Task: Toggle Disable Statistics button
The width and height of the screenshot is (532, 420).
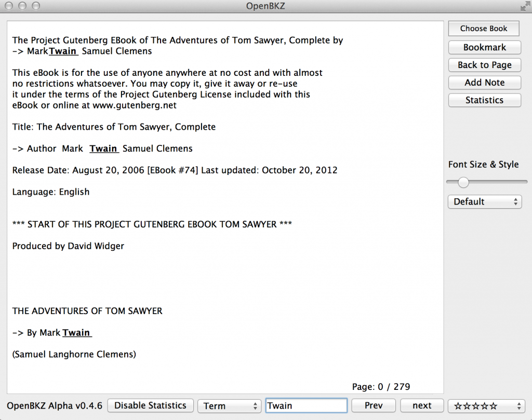Action: tap(150, 405)
